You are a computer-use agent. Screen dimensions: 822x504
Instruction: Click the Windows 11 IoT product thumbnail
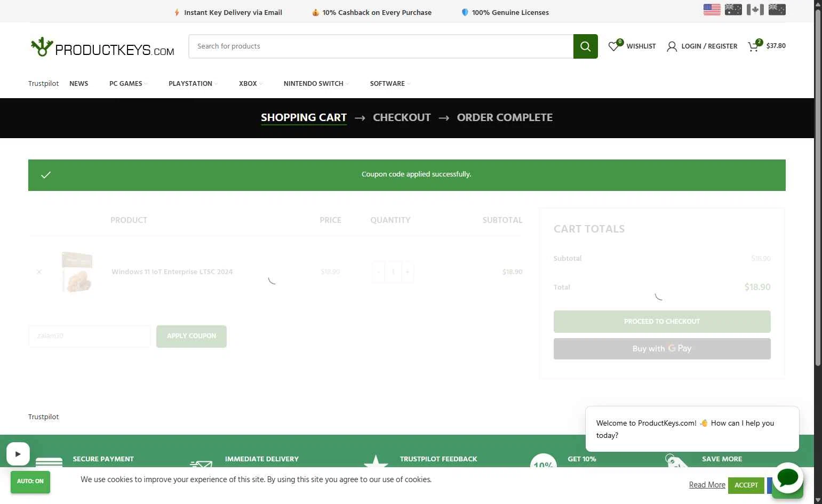pos(77,272)
